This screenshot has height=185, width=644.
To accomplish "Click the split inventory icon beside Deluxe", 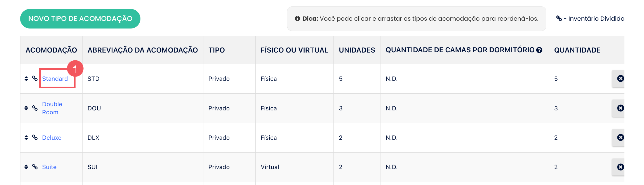I will (35, 137).
